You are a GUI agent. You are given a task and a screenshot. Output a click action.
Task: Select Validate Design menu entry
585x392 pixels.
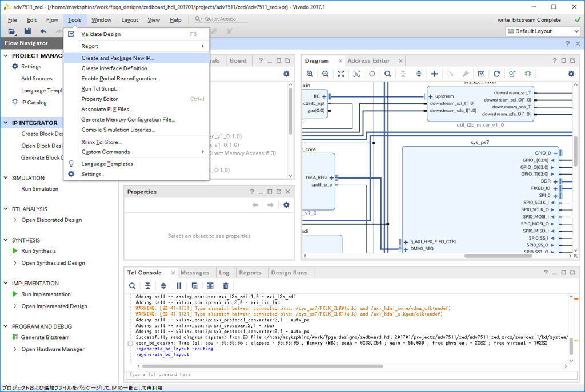coord(137,34)
